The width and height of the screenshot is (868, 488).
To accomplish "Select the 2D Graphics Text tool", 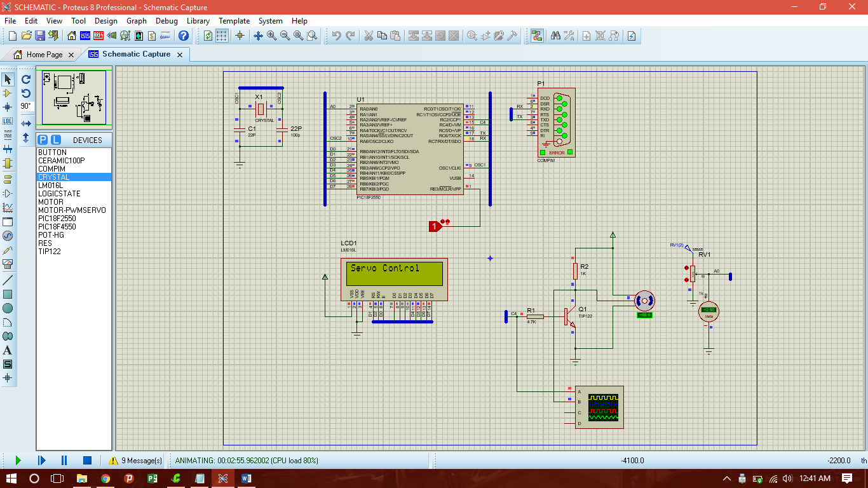I will 8,350.
